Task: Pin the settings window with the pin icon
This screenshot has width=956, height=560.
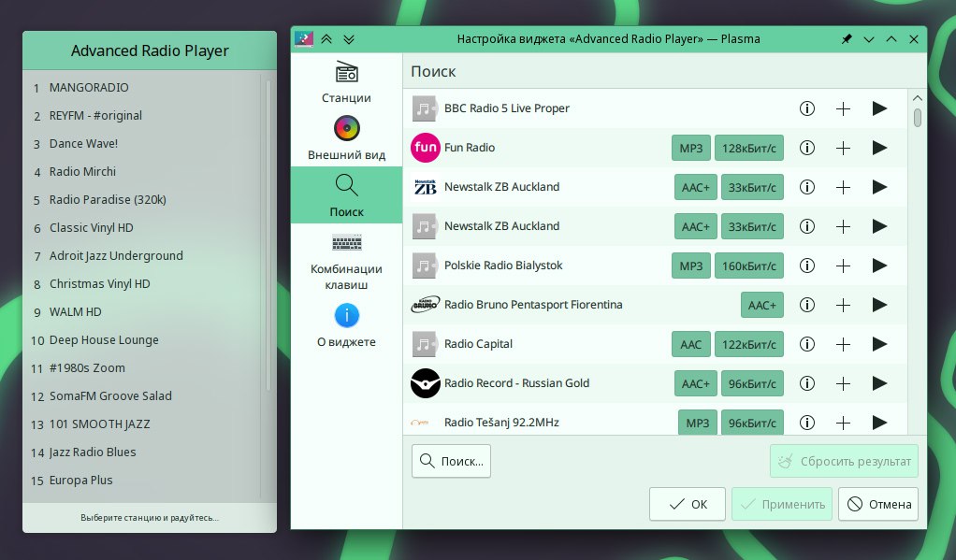Action: (x=847, y=39)
